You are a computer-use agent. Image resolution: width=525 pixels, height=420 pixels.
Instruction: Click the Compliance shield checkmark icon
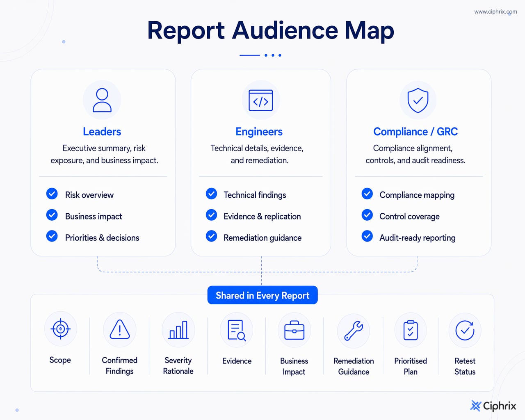tap(418, 100)
